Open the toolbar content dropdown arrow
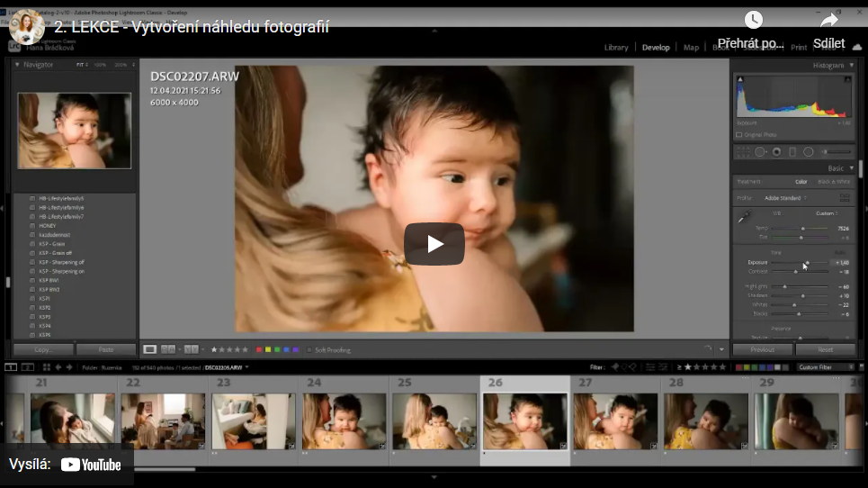This screenshot has height=488, width=868. click(x=721, y=349)
